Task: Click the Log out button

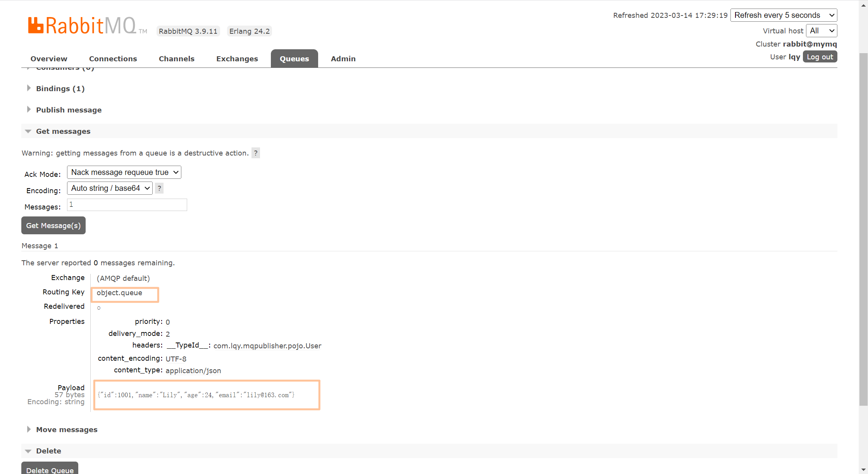Action: coord(820,57)
